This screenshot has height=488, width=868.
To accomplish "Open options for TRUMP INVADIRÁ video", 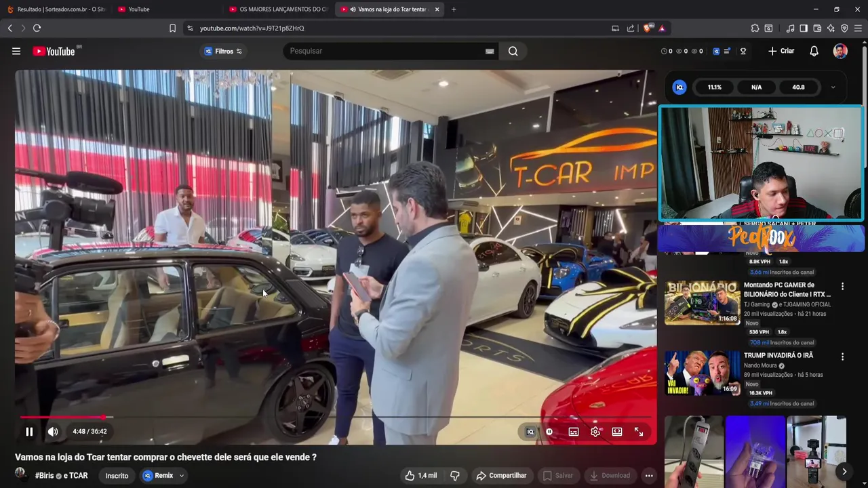I will coord(842,357).
